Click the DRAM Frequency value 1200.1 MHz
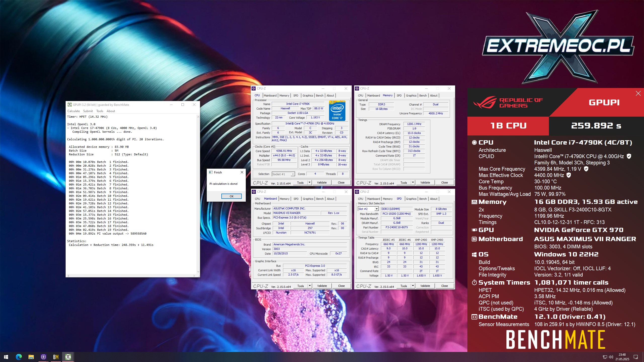 (414, 124)
